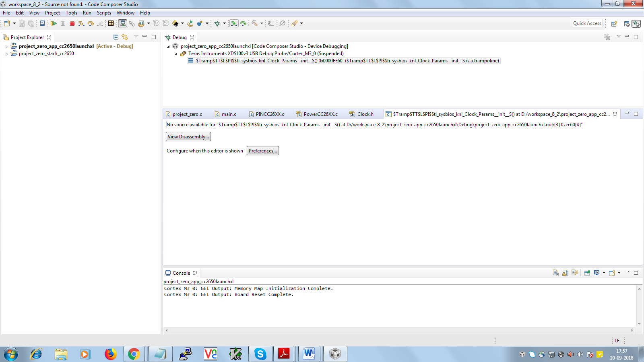Screen dimensions: 644x362
Task: Click the Resume (green play) debug icon
Action: (54, 23)
